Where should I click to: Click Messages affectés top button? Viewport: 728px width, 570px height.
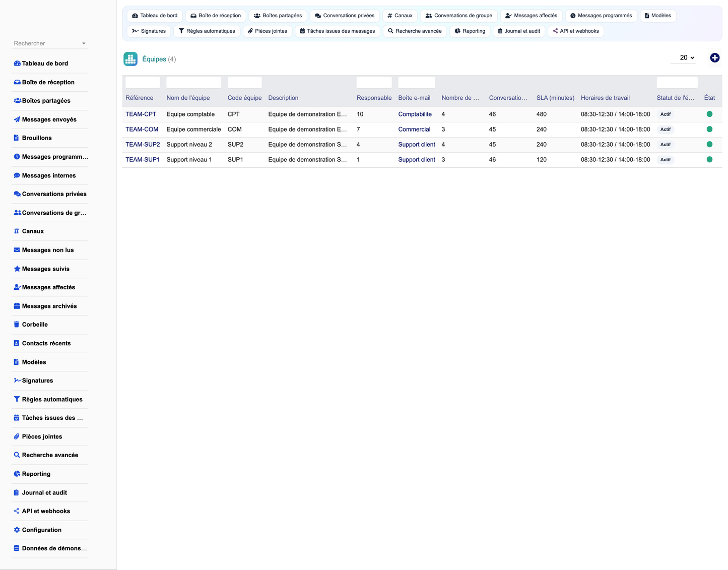coord(532,16)
